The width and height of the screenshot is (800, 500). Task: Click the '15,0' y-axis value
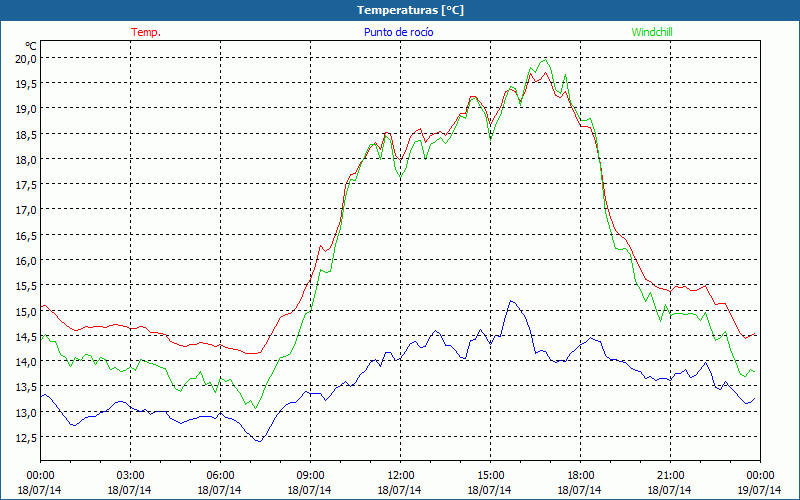click(x=26, y=311)
